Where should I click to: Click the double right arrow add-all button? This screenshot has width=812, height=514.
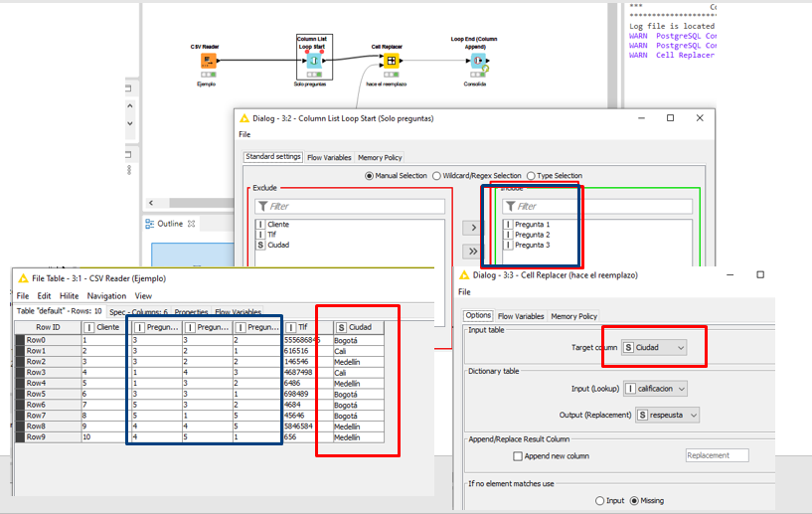(x=473, y=252)
